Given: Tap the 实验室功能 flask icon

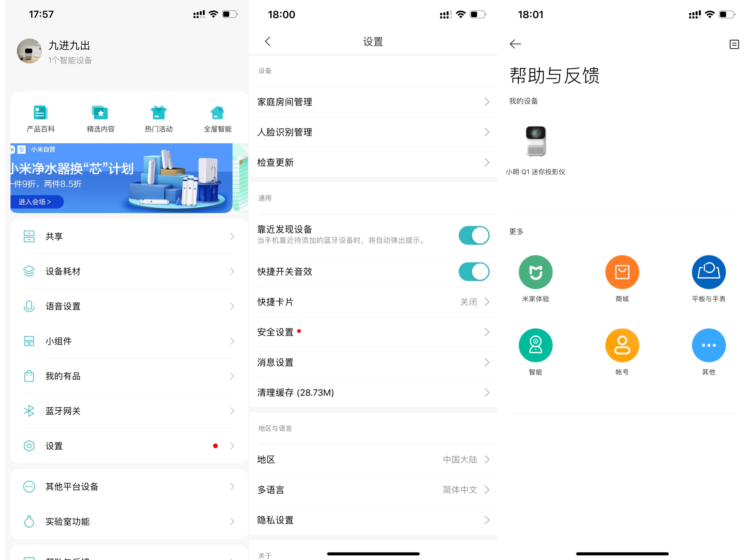Looking at the screenshot, I should [29, 522].
